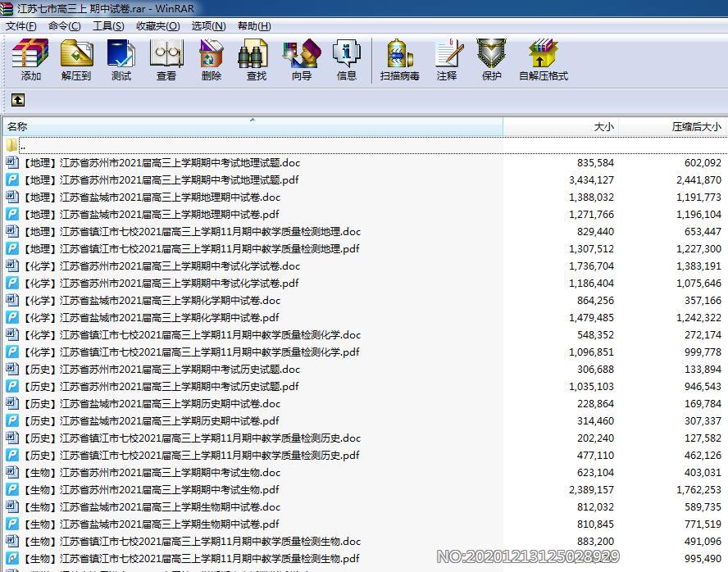
Task: Select the 苏州市 期中考试地理试题.doc file
Action: pyautogui.click(x=162, y=162)
